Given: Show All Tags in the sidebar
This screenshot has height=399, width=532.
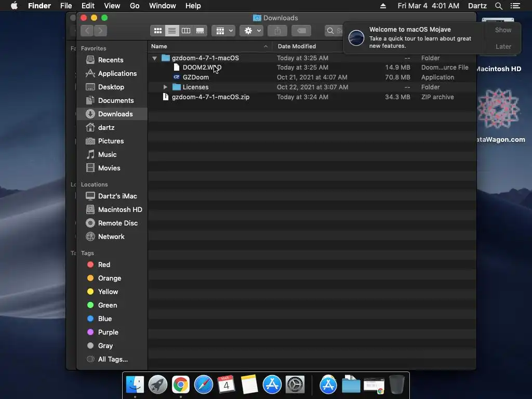Looking at the screenshot, I should (x=113, y=360).
